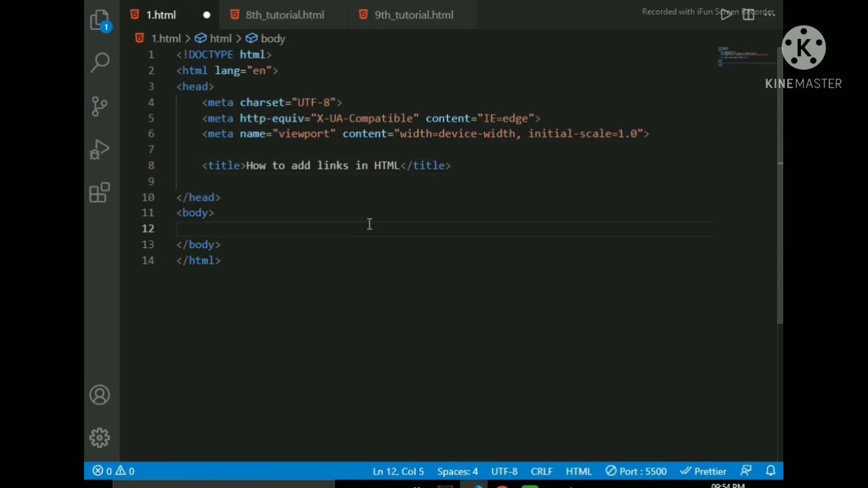Change line ending via CRLF item
Viewport: 868px width, 488px height.
[x=541, y=471]
